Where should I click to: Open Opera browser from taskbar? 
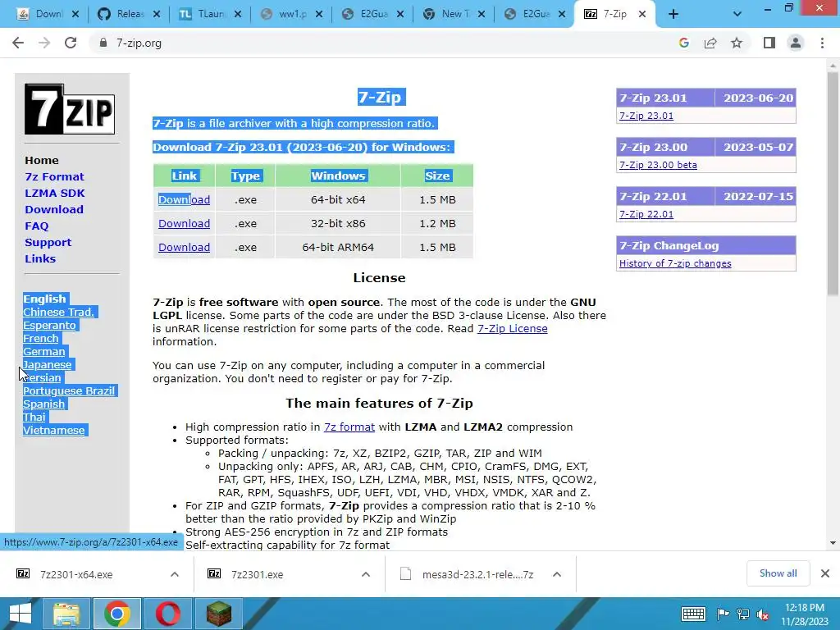point(168,614)
